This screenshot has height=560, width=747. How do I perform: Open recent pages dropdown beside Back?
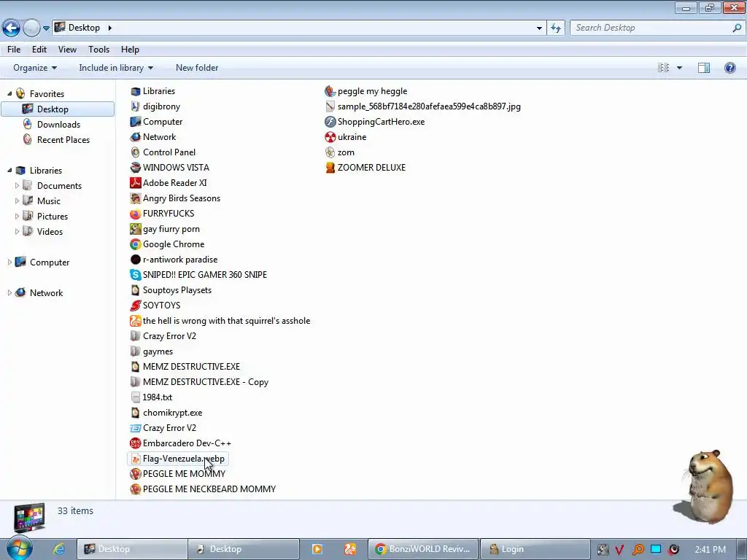point(46,28)
